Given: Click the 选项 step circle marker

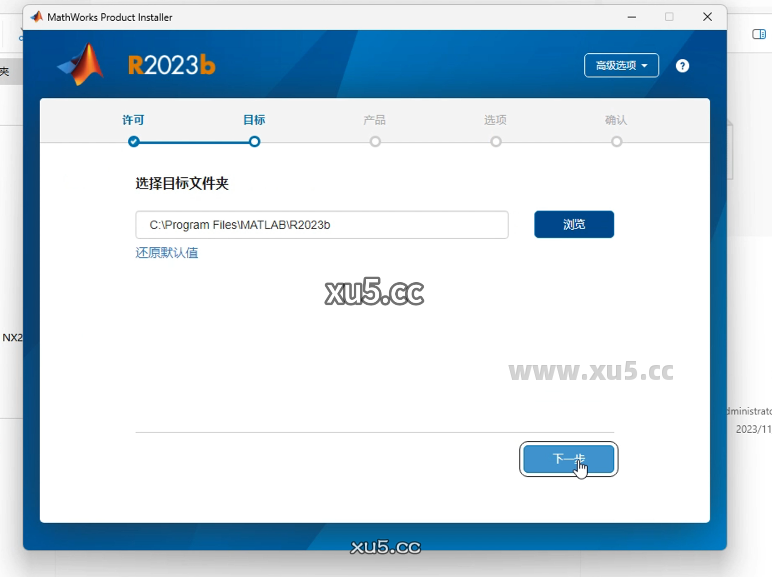Looking at the screenshot, I should point(496,142).
